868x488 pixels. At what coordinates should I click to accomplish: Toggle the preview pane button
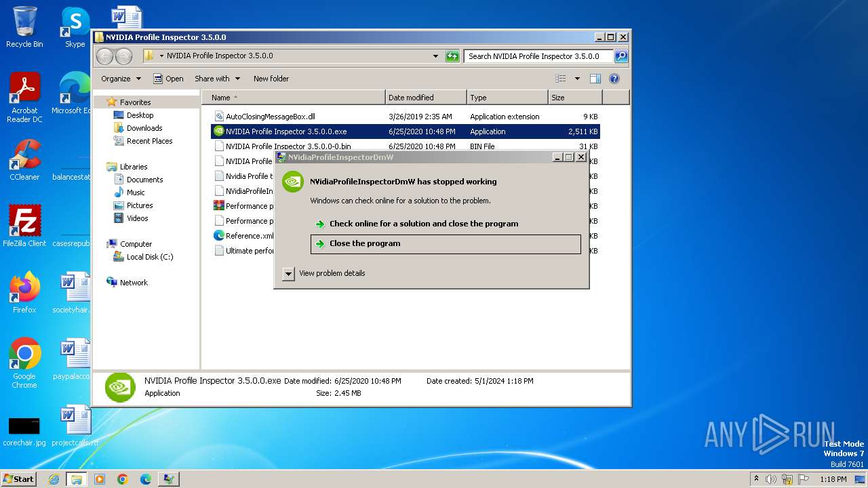(595, 79)
